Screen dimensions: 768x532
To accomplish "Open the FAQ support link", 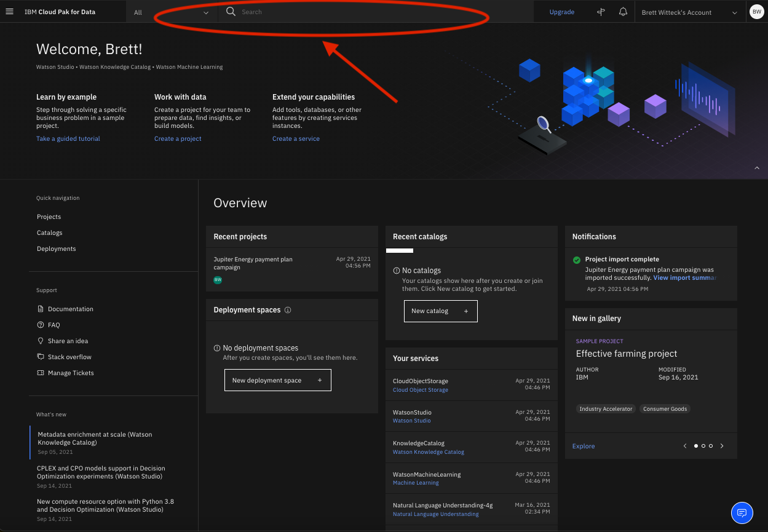I will [54, 325].
